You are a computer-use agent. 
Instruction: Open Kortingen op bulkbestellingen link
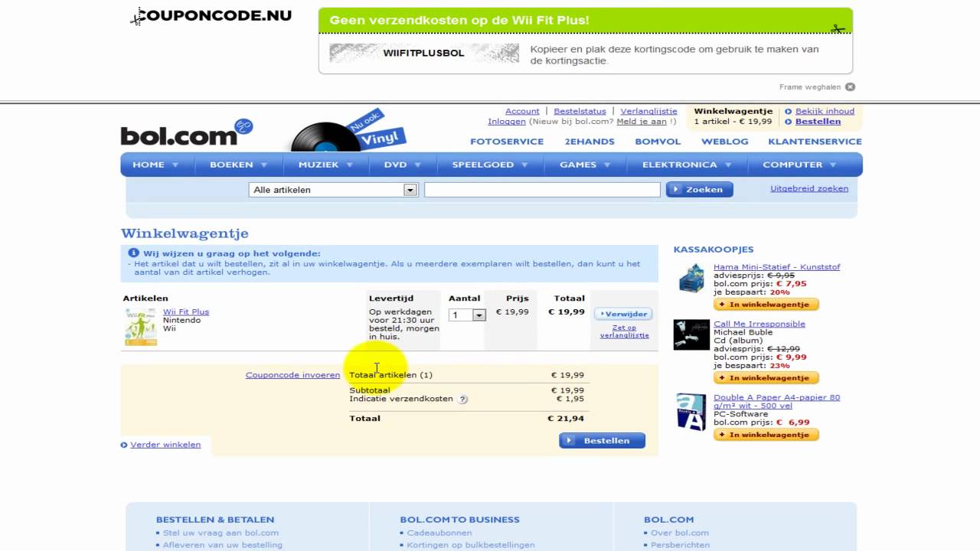click(x=471, y=545)
